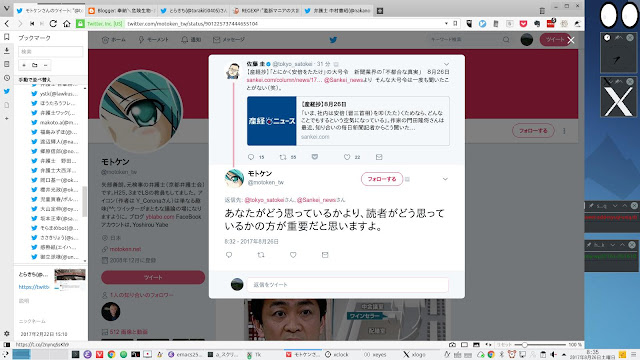
Task: Open closed tabs trash icon
Action: pos(542,11)
